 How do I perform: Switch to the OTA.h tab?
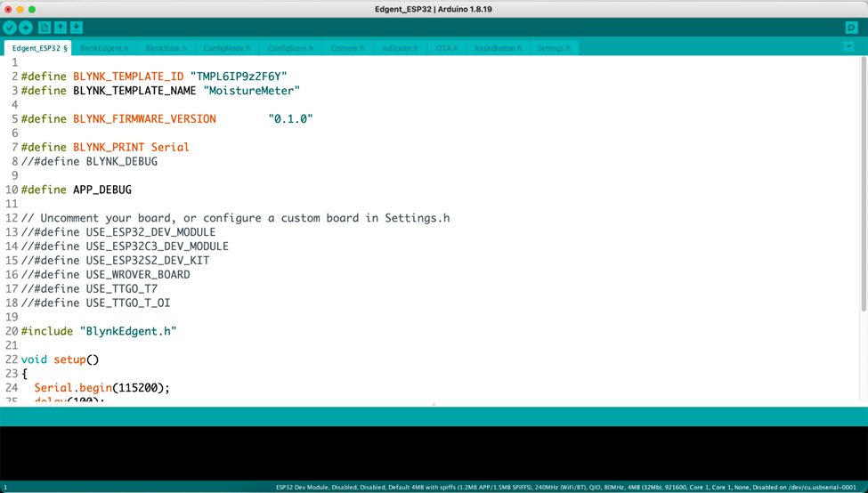click(447, 48)
